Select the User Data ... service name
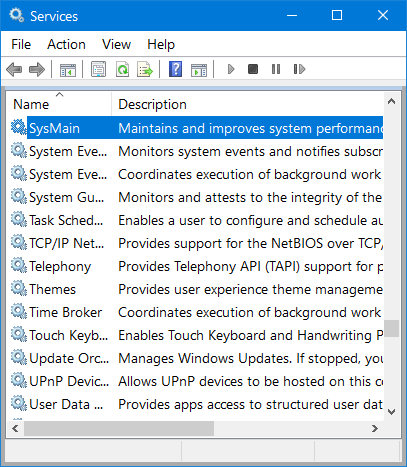The width and height of the screenshot is (407, 467). pos(66,404)
